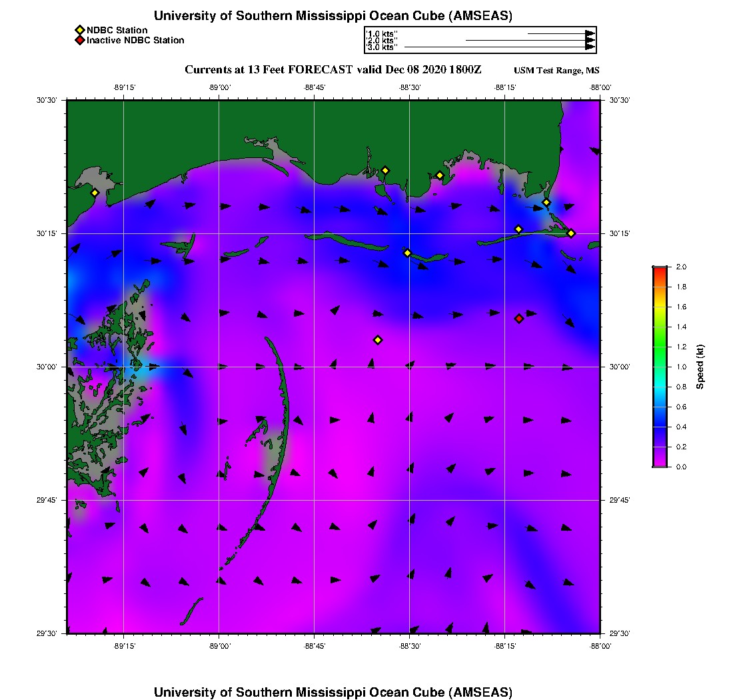Screen dimensions: 733x700
Task: Click the red diamond in the Inactive NDBC legend
Action: (x=79, y=41)
